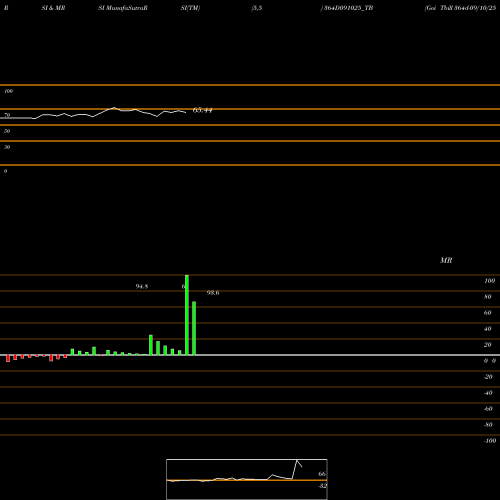Click the MR axis label 40
Screen dimensions: 500x500
[x=488, y=329]
